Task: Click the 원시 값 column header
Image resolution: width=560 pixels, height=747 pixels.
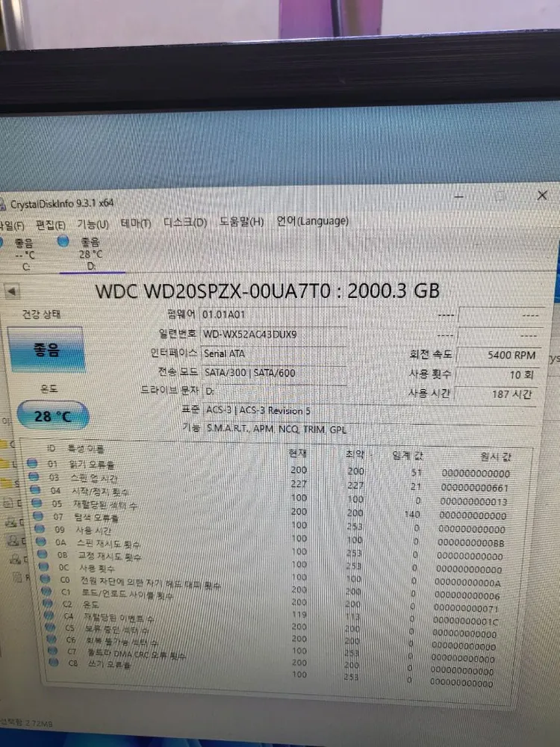Action: click(495, 457)
